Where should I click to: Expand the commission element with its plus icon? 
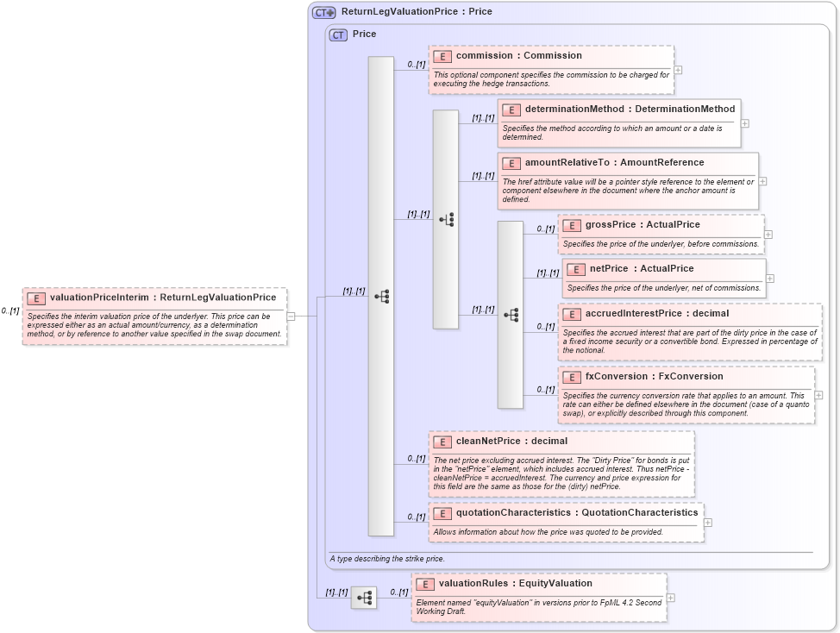click(x=678, y=70)
